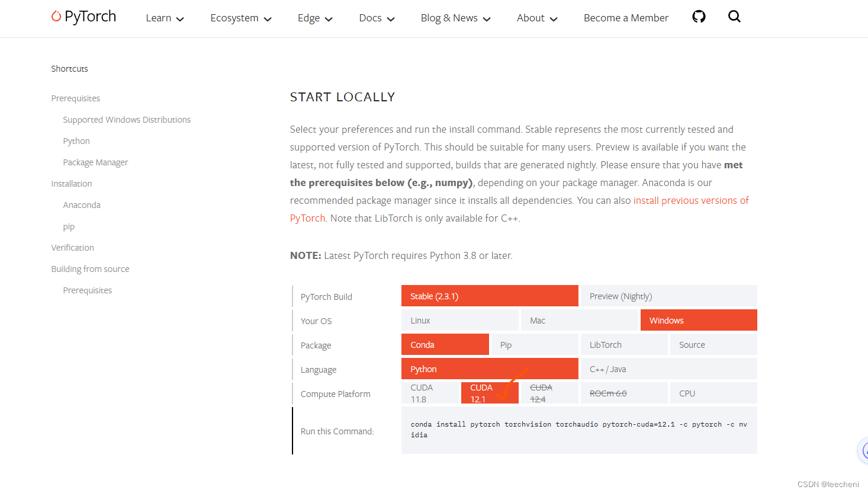
Task: Jump to top-level Prerequisites shortcut
Action: click(x=76, y=98)
